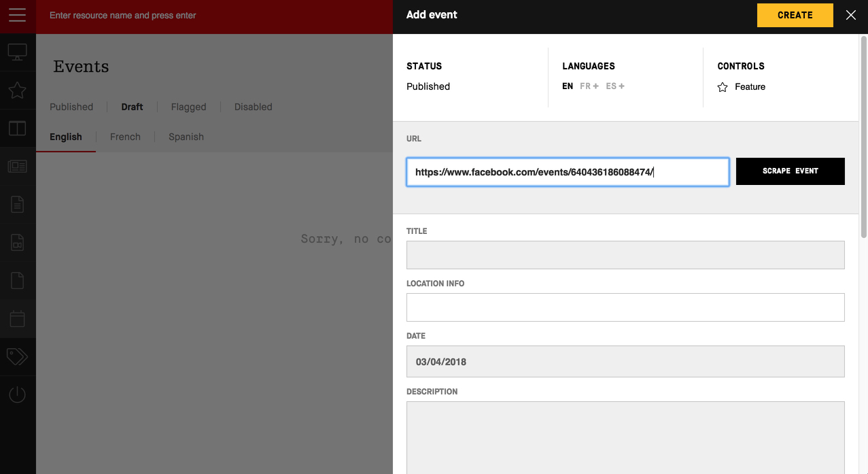Image resolution: width=868 pixels, height=474 pixels.
Task: Select the EN language
Action: (x=568, y=86)
